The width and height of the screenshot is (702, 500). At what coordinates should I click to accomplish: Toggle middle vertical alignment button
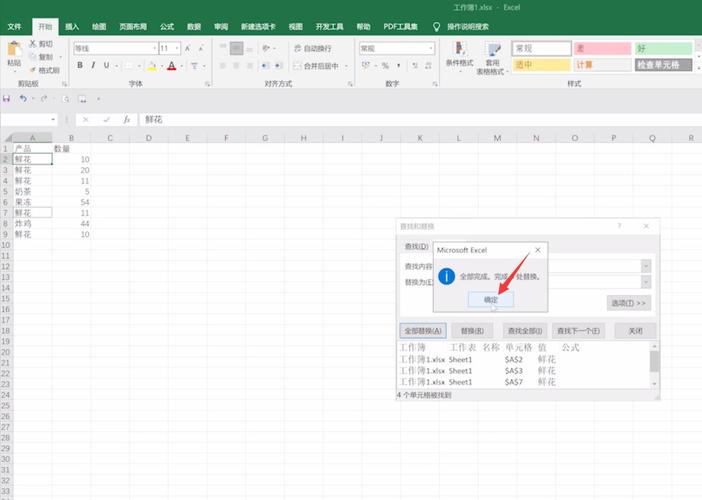(x=236, y=48)
